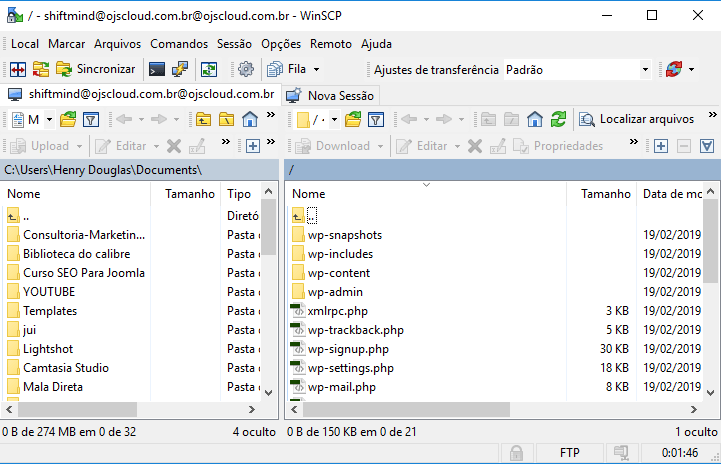The image size is (721, 464).
Task: Click the local panel filter icon
Action: click(90, 119)
